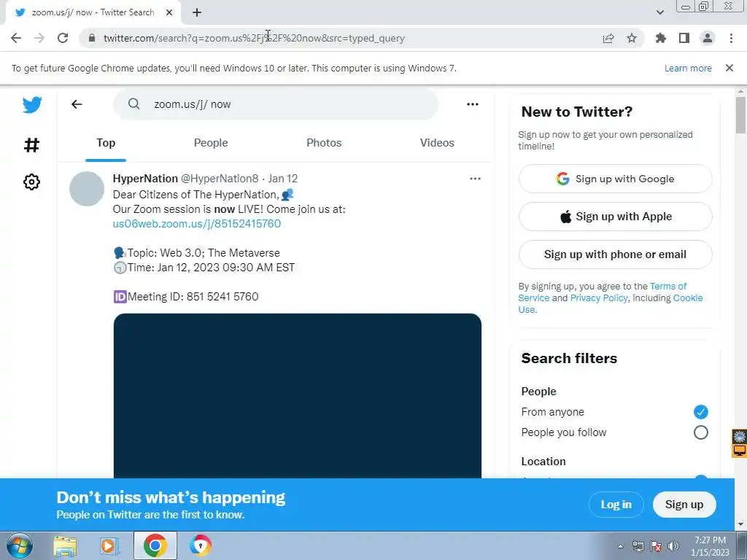Viewport: 747px width, 560px height.
Task: Click the Log in button in bottom banner
Action: click(x=616, y=505)
